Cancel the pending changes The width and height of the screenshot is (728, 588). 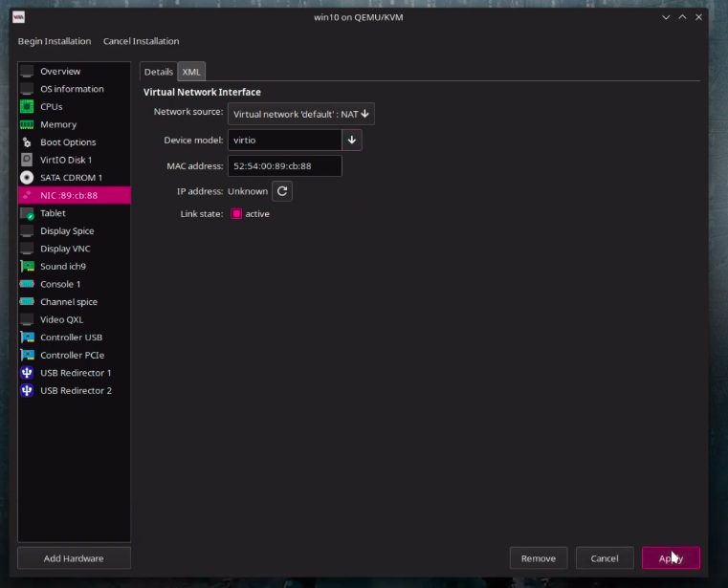point(605,558)
